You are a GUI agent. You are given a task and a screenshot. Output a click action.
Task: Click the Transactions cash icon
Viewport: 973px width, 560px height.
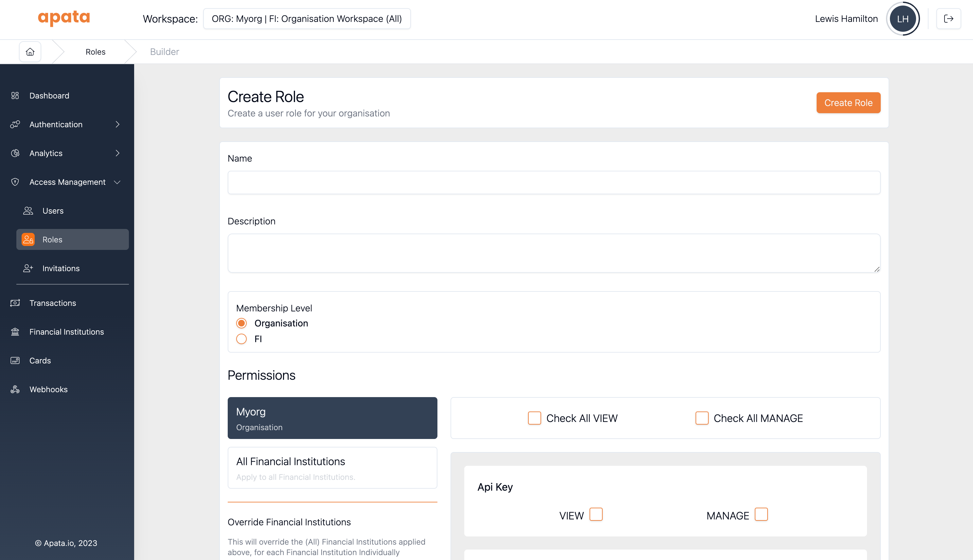click(15, 303)
